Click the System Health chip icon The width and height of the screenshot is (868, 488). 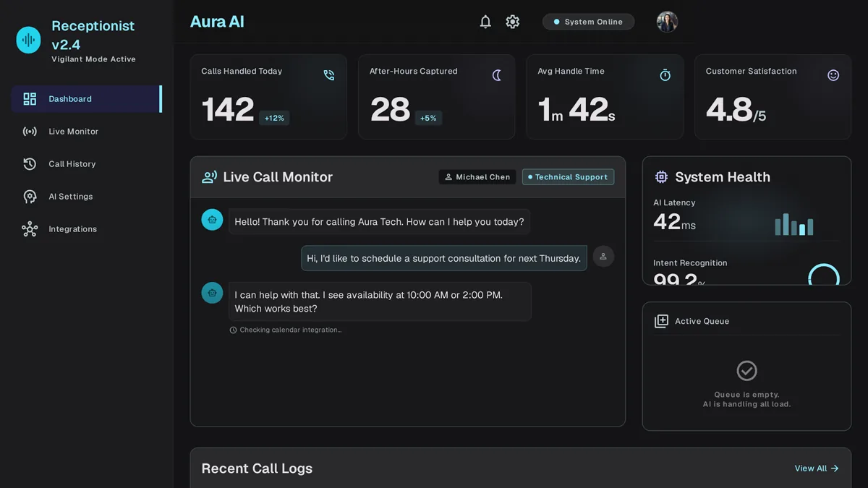click(x=661, y=177)
